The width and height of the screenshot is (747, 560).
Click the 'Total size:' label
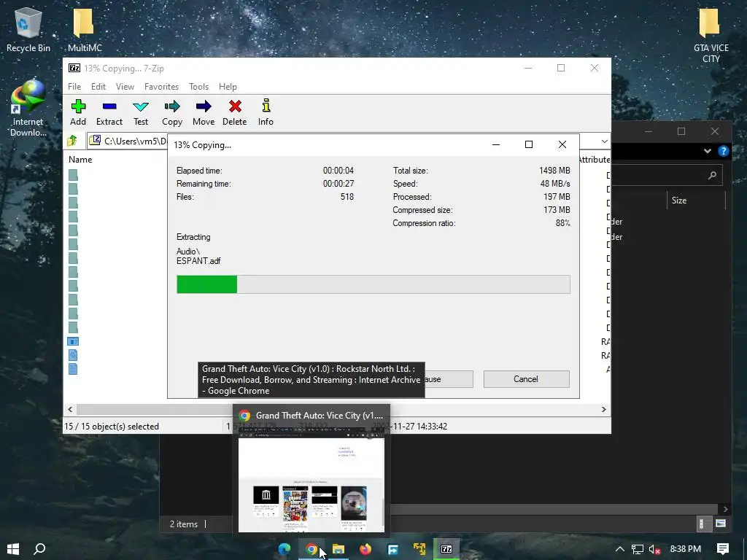point(410,171)
